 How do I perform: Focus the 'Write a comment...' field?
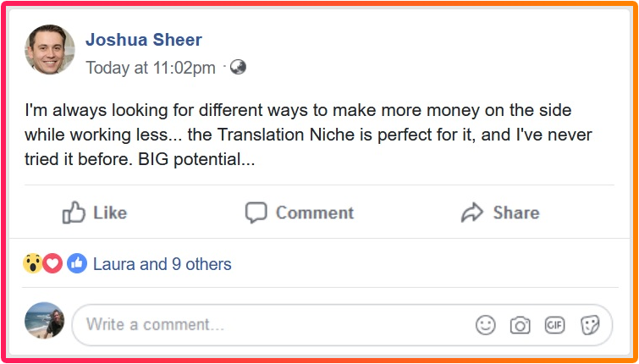pyautogui.click(x=271, y=324)
